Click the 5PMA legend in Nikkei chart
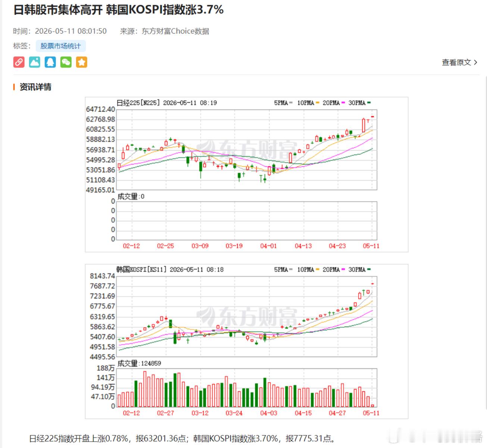Screen dimensions: 487x448 coord(283,103)
